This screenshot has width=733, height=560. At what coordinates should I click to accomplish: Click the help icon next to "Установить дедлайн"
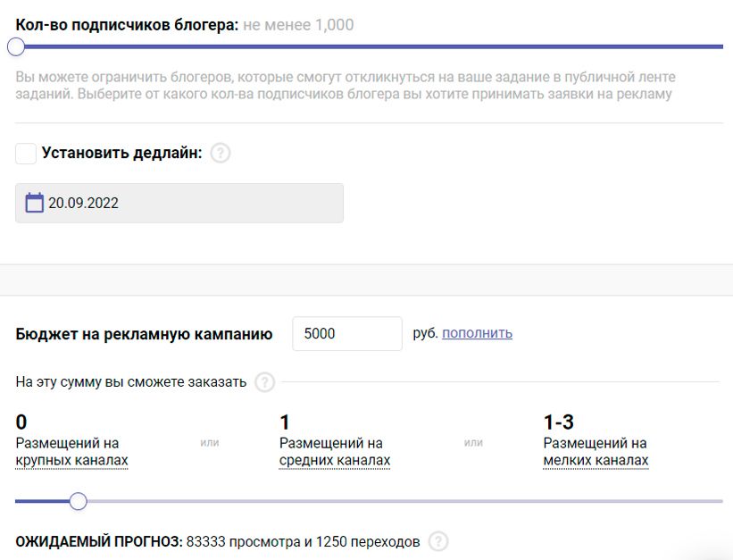pyautogui.click(x=221, y=153)
